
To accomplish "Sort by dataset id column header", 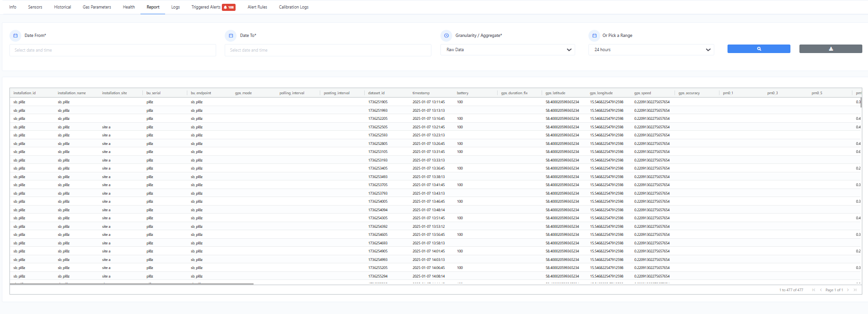I will 377,93.
